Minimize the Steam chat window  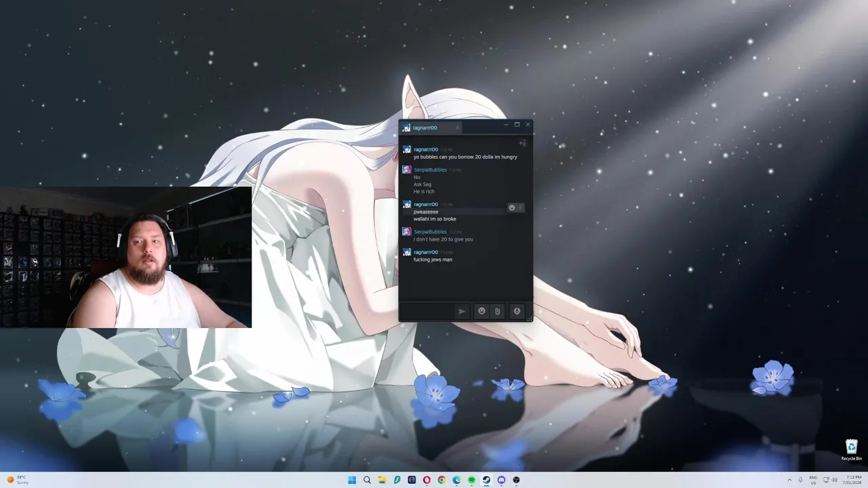pyautogui.click(x=506, y=125)
